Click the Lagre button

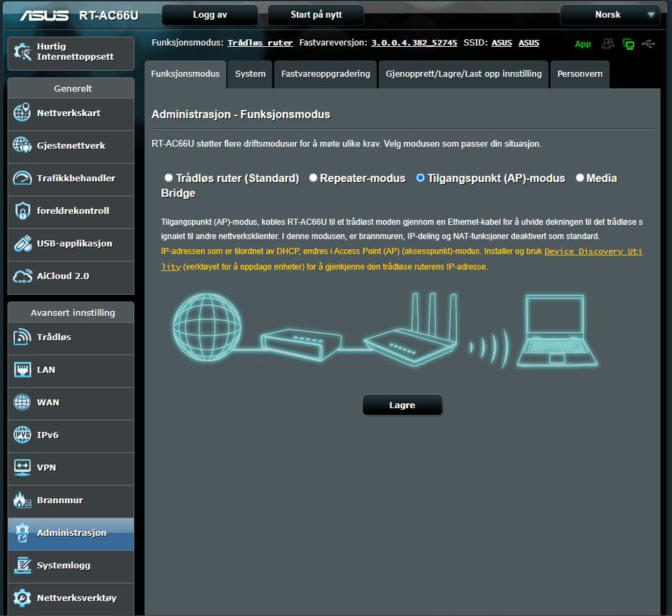(402, 405)
